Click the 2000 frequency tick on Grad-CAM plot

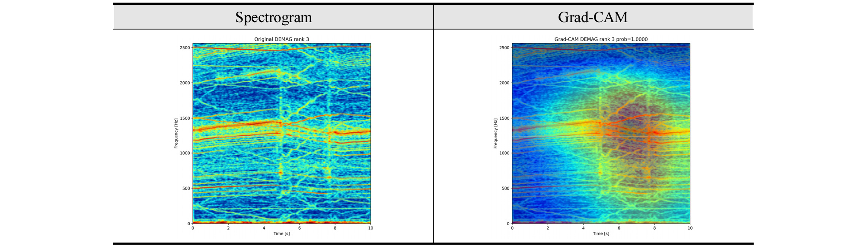pos(504,83)
